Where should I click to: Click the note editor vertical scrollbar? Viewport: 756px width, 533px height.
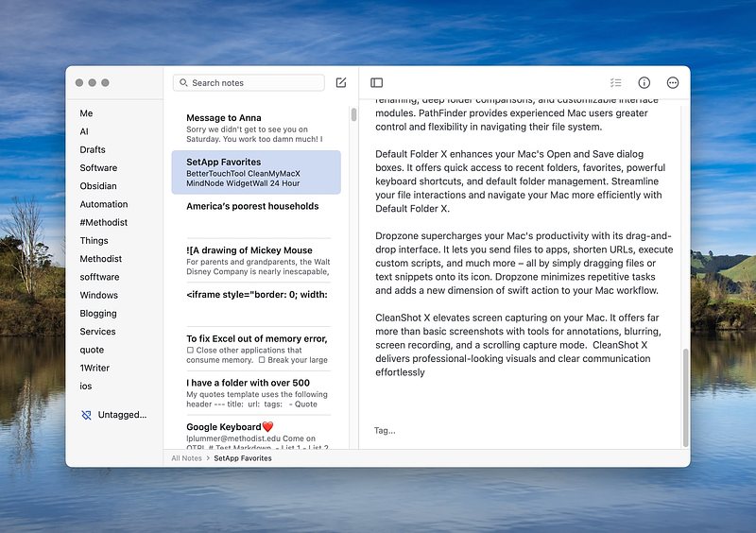click(x=686, y=398)
